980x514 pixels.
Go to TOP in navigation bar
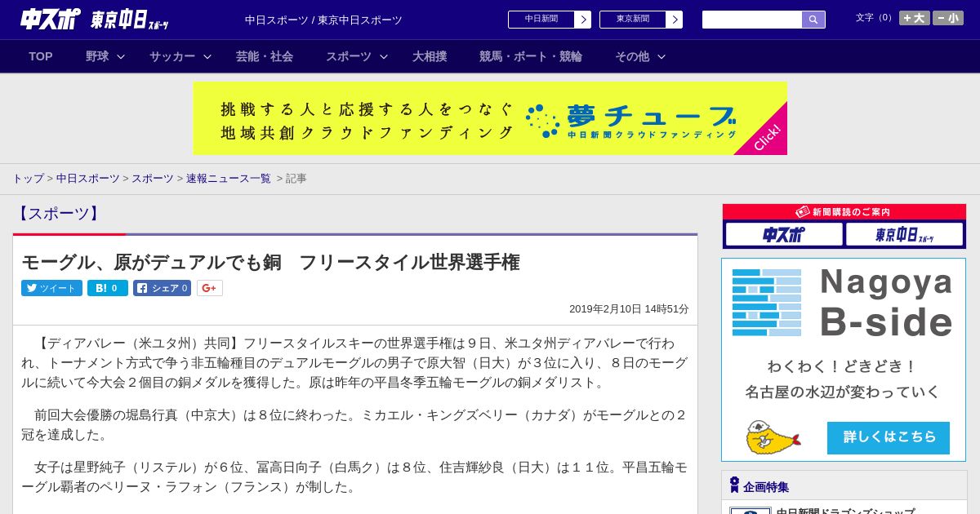(x=41, y=56)
